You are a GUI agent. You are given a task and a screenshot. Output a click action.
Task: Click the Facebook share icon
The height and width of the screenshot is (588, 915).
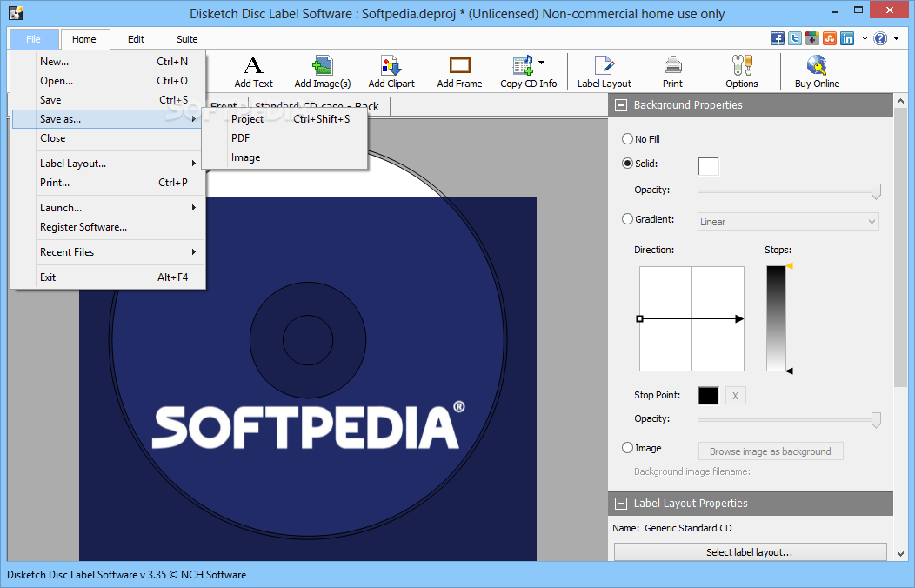[x=778, y=38]
